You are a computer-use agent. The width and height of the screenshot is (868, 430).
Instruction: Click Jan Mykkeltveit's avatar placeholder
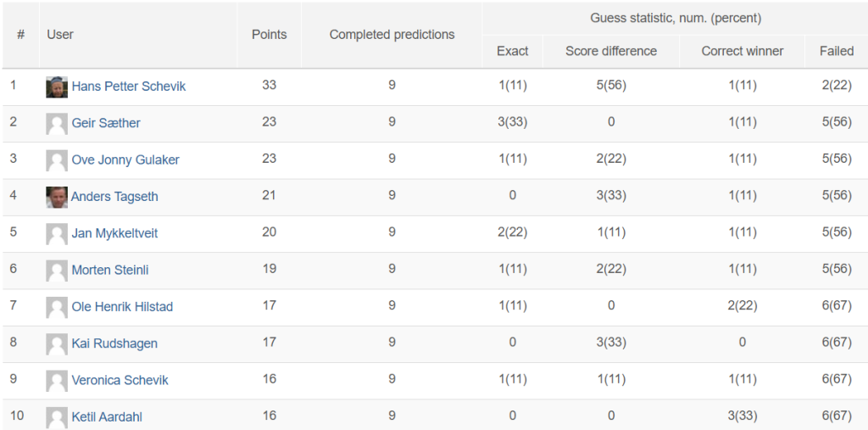[57, 234]
